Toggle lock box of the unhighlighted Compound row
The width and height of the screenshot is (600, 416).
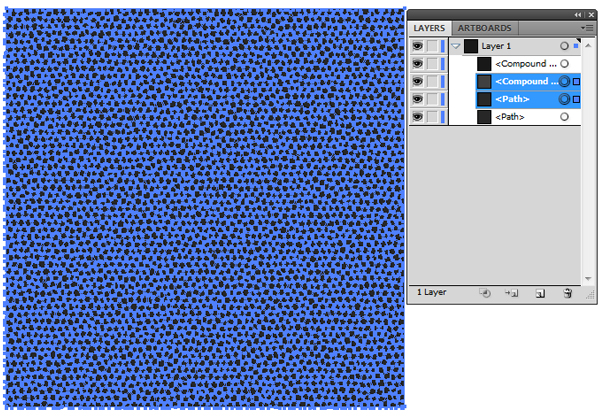pyautogui.click(x=432, y=64)
